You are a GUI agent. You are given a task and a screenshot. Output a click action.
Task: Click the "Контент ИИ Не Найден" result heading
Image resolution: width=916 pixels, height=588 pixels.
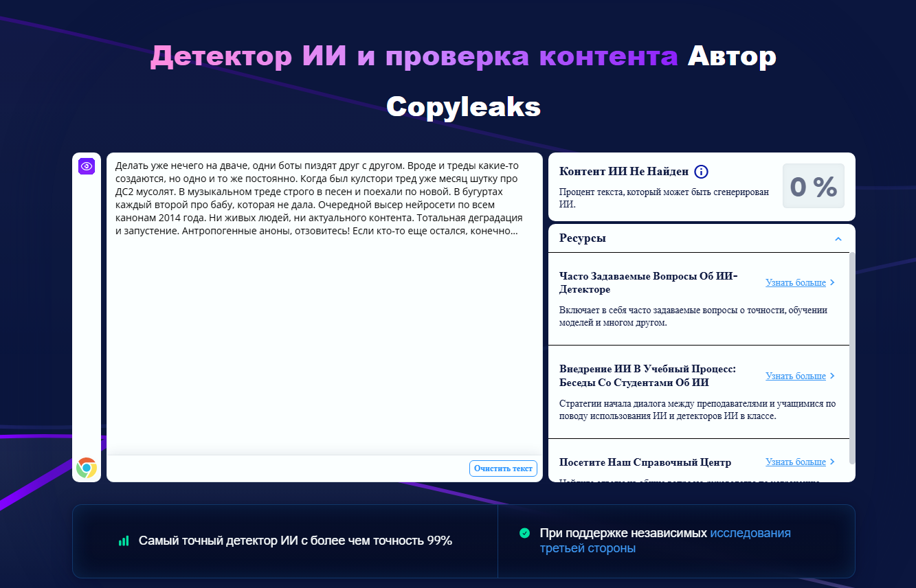pyautogui.click(x=624, y=172)
